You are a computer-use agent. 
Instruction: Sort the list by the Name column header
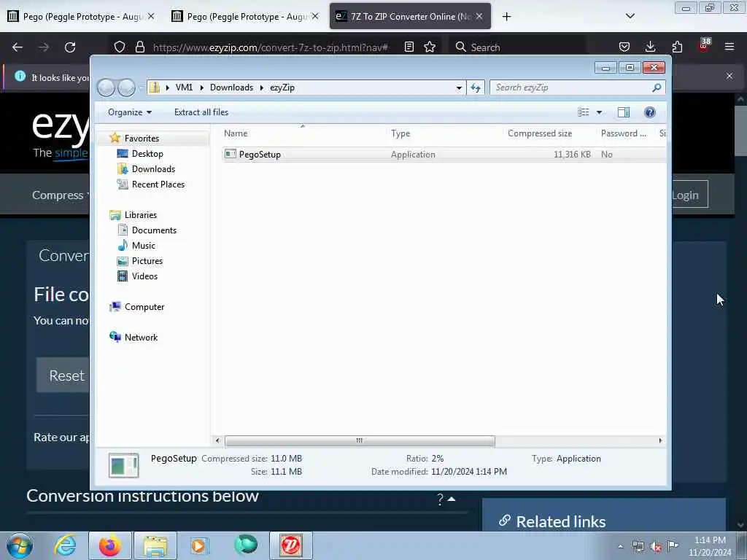click(236, 134)
